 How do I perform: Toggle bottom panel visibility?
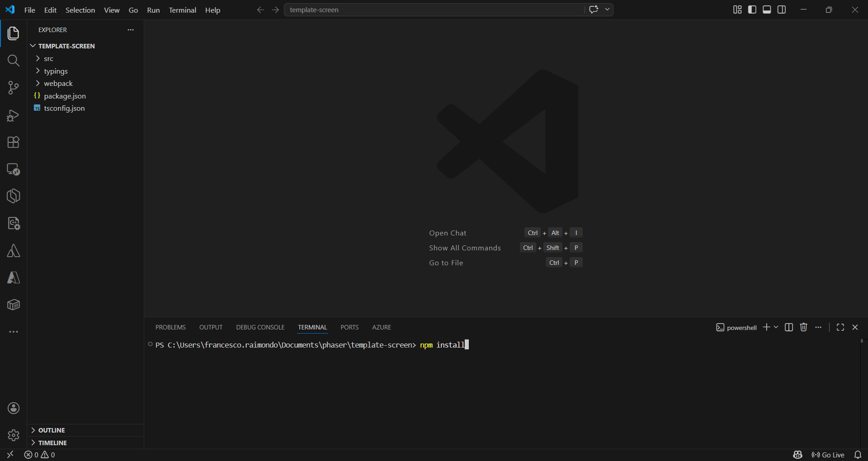(767, 9)
